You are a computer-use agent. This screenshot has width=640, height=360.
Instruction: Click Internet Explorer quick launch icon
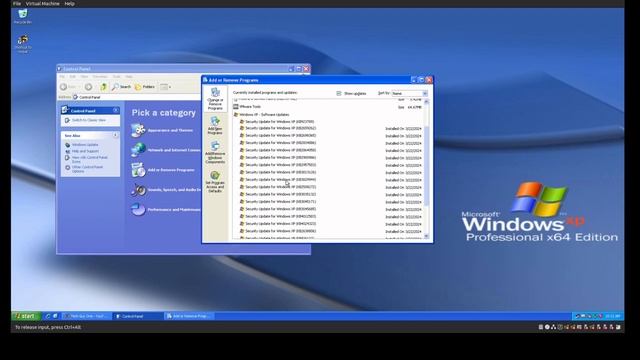[x=48, y=316]
